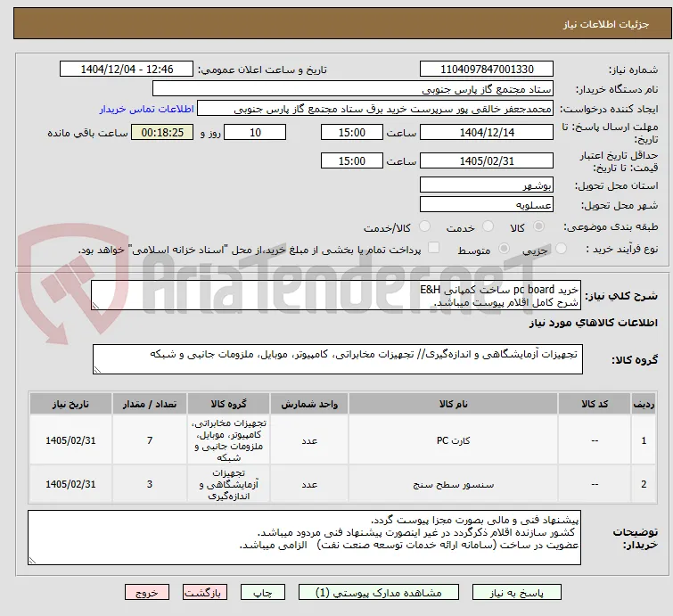Click the واحد شمارش column header
The image size is (673, 616).
point(309,404)
